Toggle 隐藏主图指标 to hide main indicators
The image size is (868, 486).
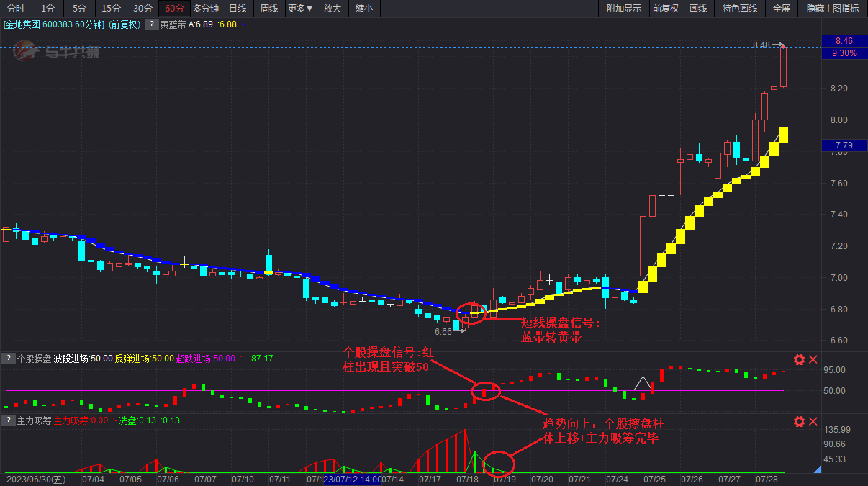[x=833, y=9]
